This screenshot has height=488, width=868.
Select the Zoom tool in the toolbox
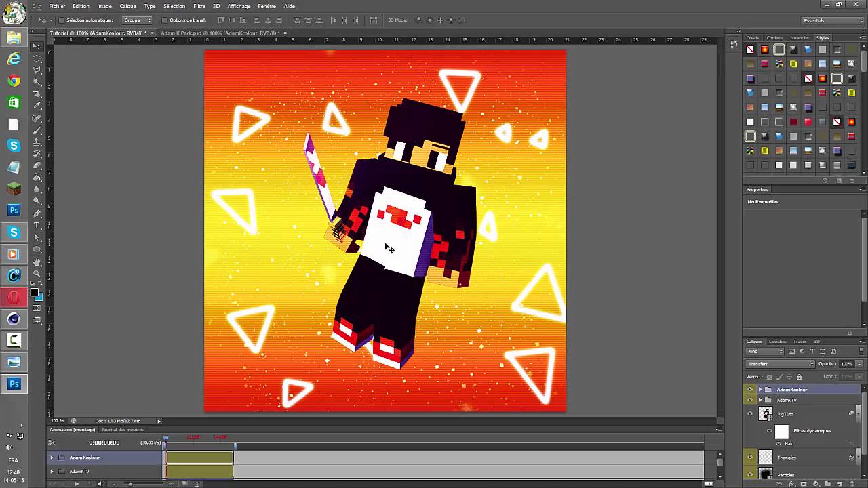tap(37, 273)
